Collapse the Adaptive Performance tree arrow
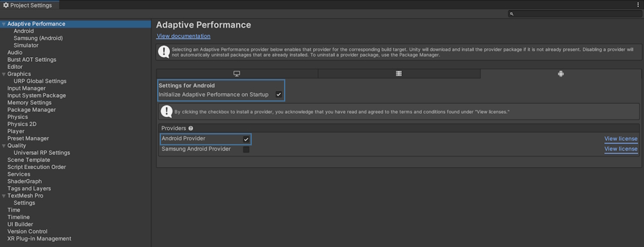 click(x=4, y=24)
